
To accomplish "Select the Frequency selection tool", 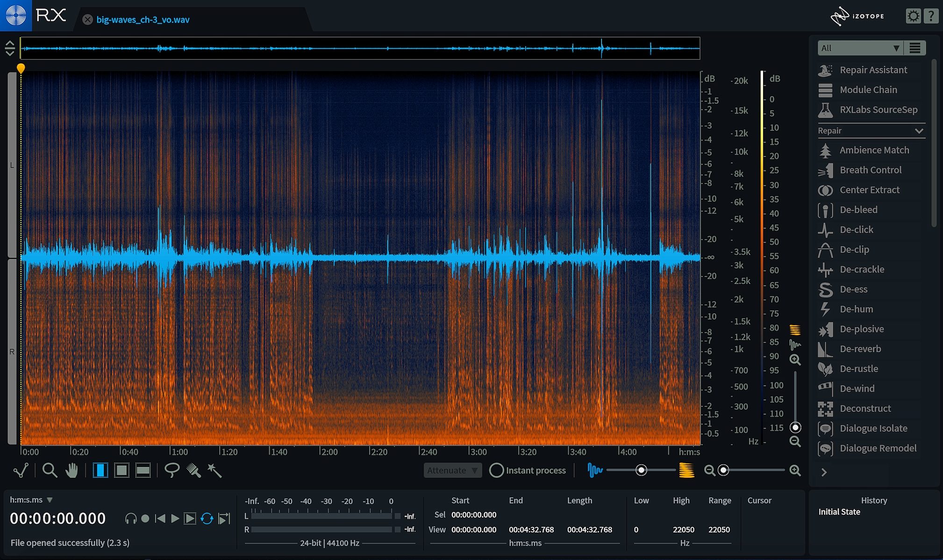I will [x=143, y=470].
